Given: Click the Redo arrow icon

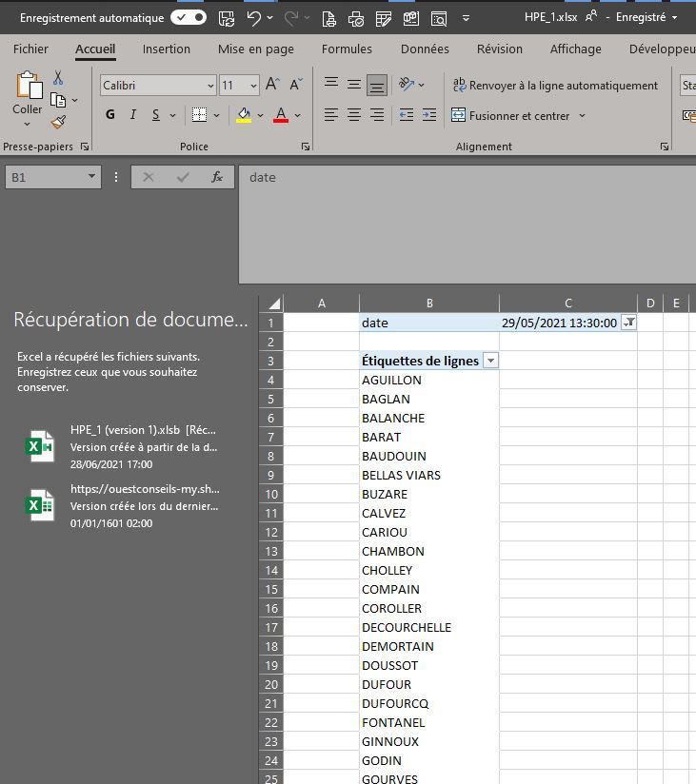Looking at the screenshot, I should click(x=291, y=18).
